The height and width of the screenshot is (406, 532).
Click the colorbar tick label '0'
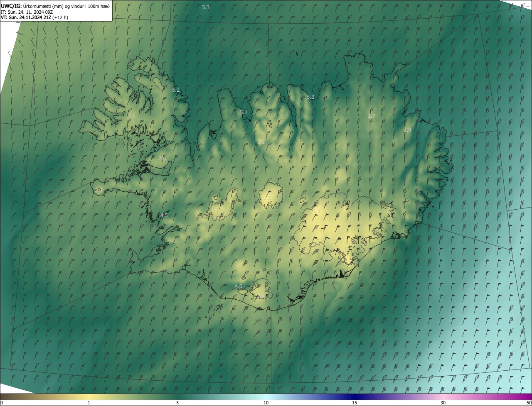point(2,403)
